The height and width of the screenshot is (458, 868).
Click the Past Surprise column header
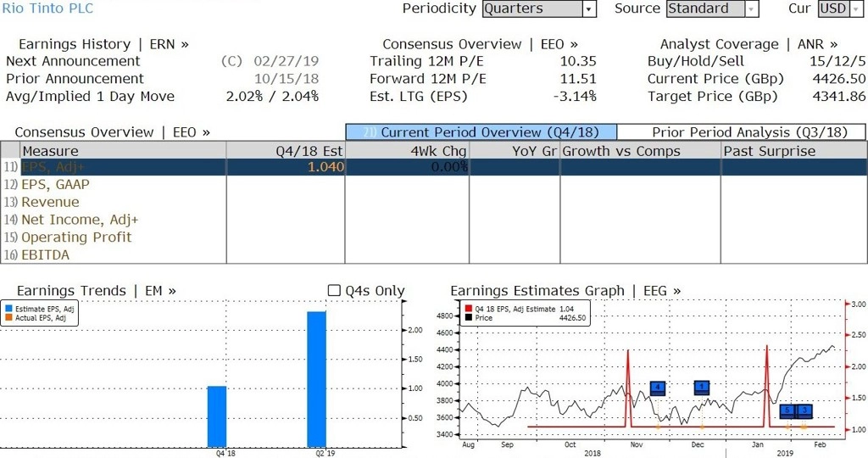[x=793, y=151]
